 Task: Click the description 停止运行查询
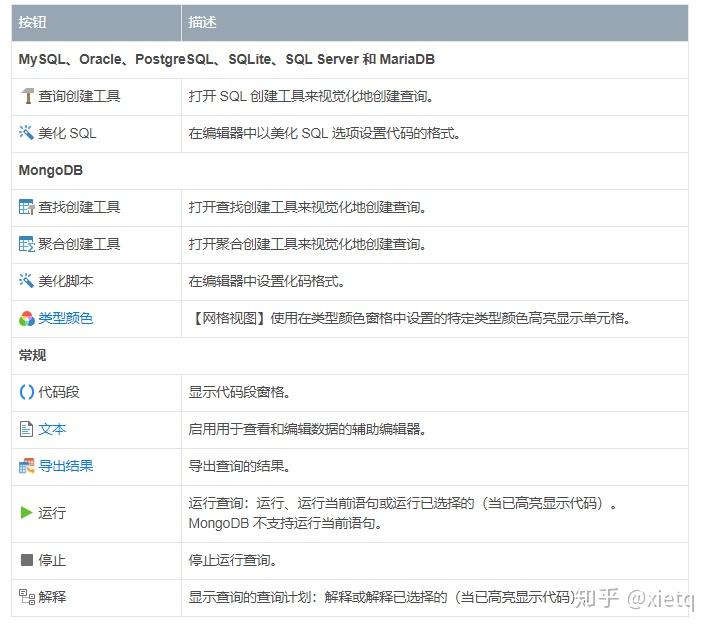[x=232, y=560]
